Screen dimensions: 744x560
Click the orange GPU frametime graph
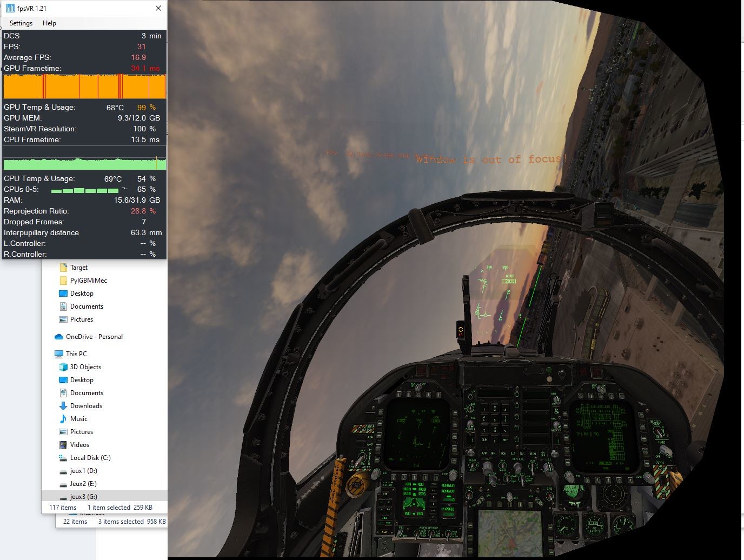tap(84, 86)
